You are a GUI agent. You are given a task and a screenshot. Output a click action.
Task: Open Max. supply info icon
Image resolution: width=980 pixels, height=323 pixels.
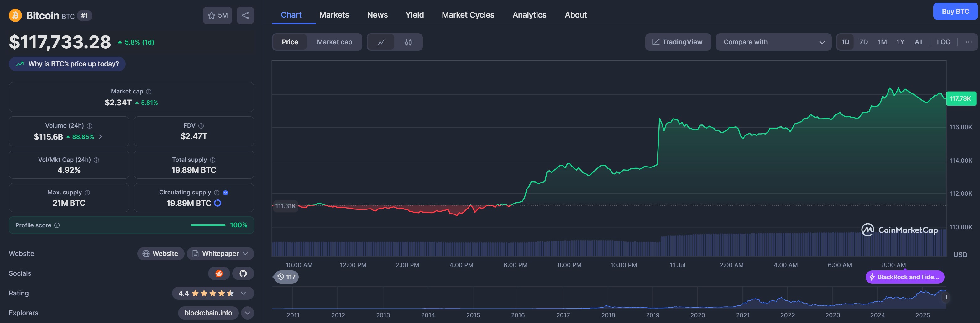click(x=87, y=193)
